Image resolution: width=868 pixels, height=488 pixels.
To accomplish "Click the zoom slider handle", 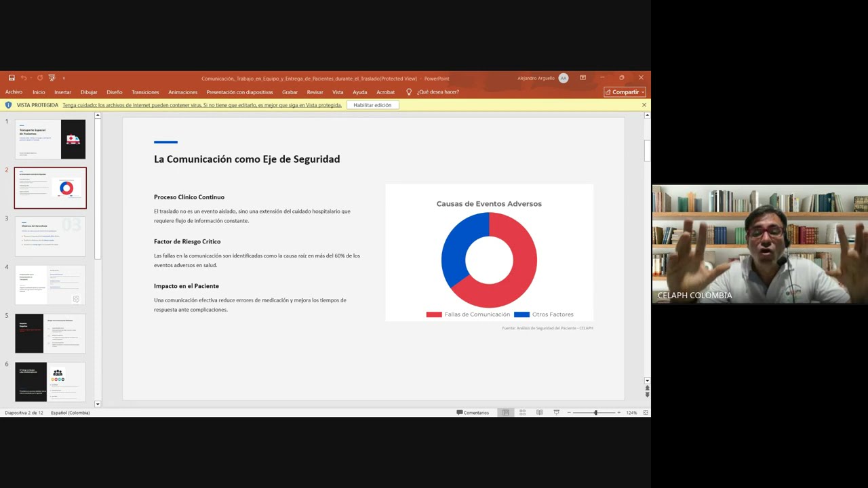I will [x=596, y=413].
